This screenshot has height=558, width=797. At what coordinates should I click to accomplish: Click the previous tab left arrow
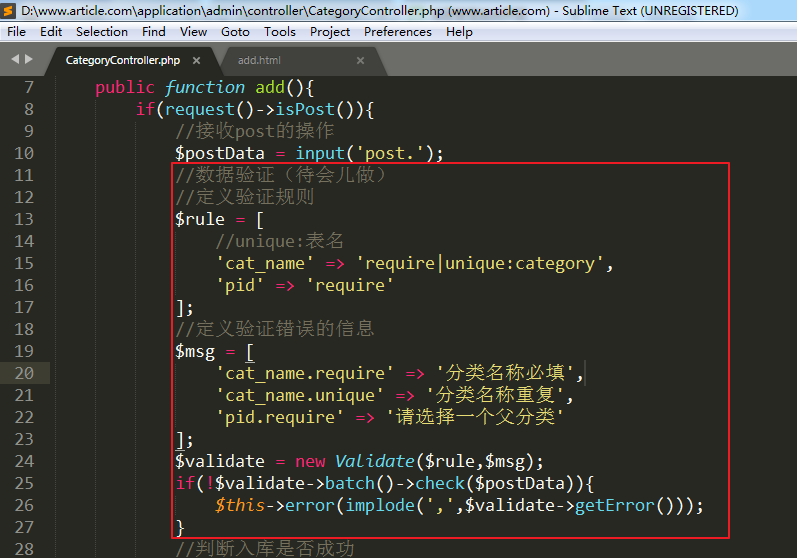[15, 59]
